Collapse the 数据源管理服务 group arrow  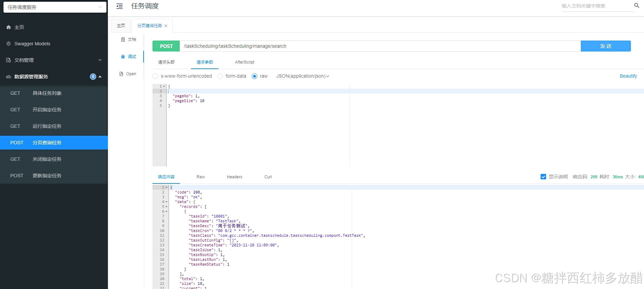100,77
